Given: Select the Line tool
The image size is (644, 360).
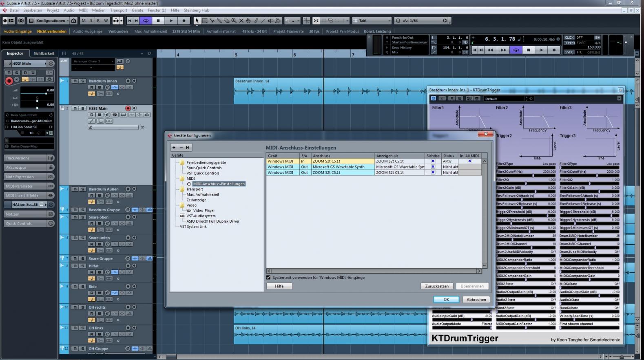Looking at the screenshot, I should coord(263,21).
